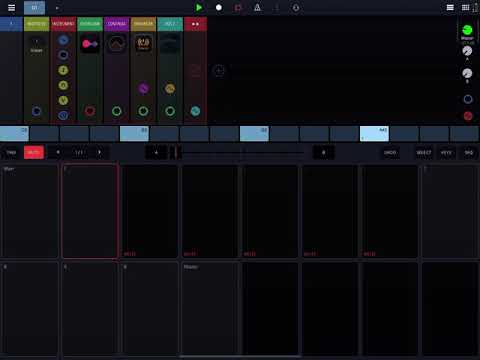The image size is (480, 360).
Task: Click the red square icon beside the record button
Action: coord(238,7)
